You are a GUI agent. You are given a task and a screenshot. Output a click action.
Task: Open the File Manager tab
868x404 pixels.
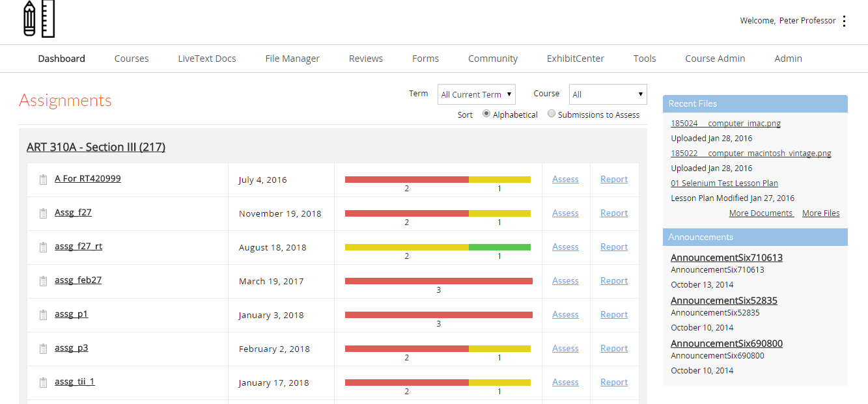click(292, 59)
